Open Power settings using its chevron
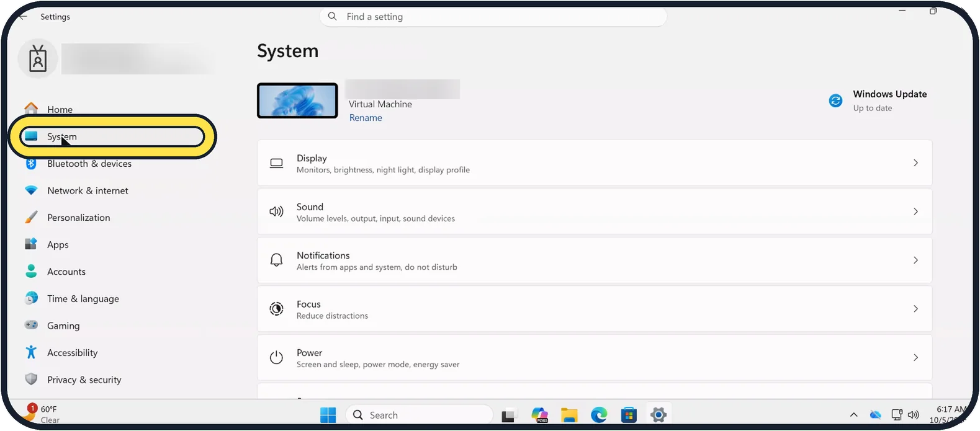The width and height of the screenshot is (980, 431). click(915, 357)
